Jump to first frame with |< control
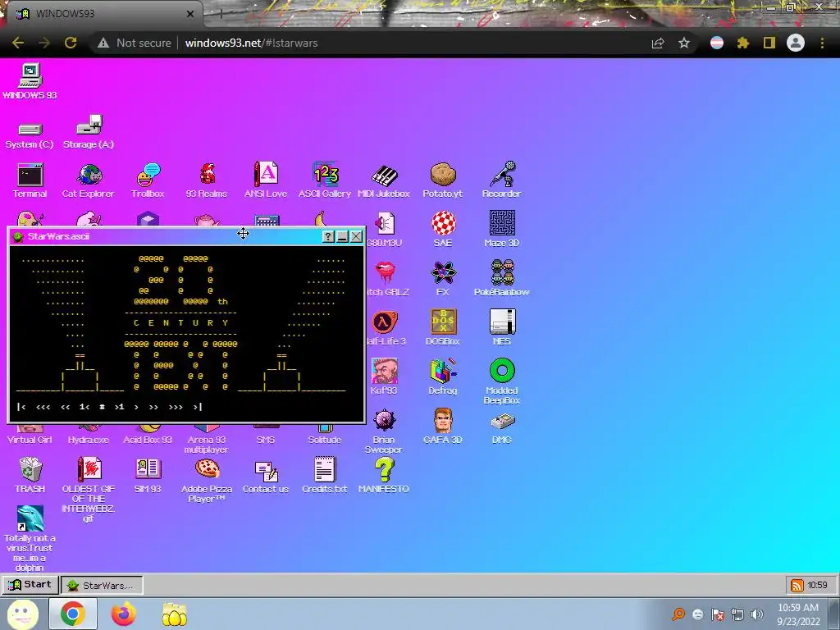Image resolution: width=840 pixels, height=630 pixels. click(x=21, y=407)
